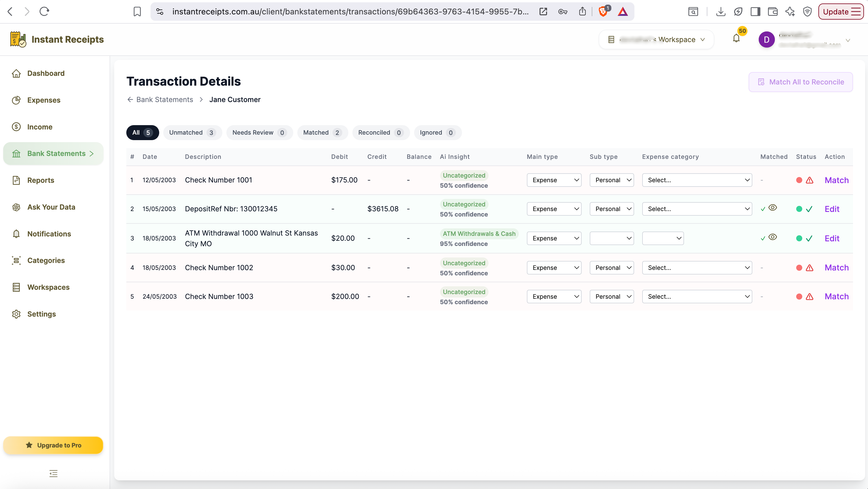Click the password key icon in address bar
Screen dimensions: 868x489
[x=563, y=12]
